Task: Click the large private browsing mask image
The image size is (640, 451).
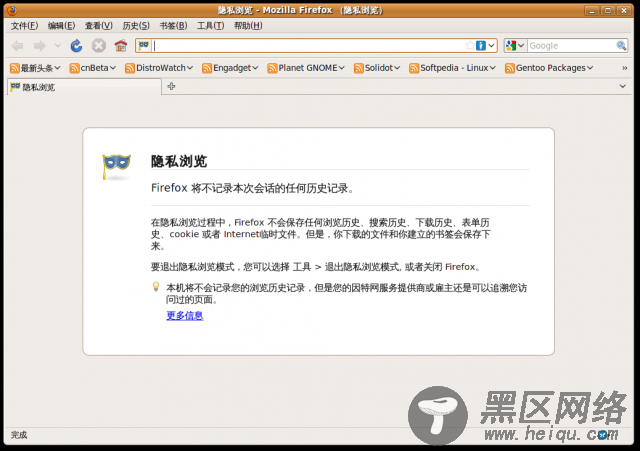Action: (116, 167)
